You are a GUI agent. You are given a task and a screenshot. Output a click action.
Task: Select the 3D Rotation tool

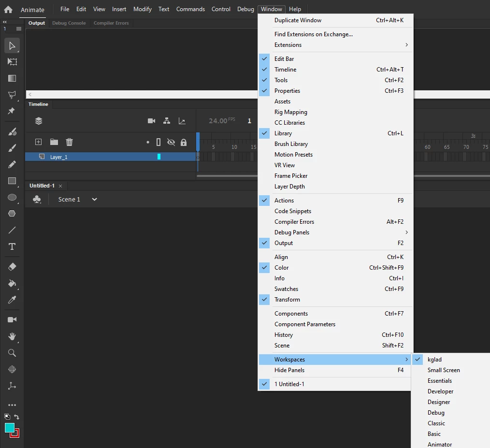point(12,369)
